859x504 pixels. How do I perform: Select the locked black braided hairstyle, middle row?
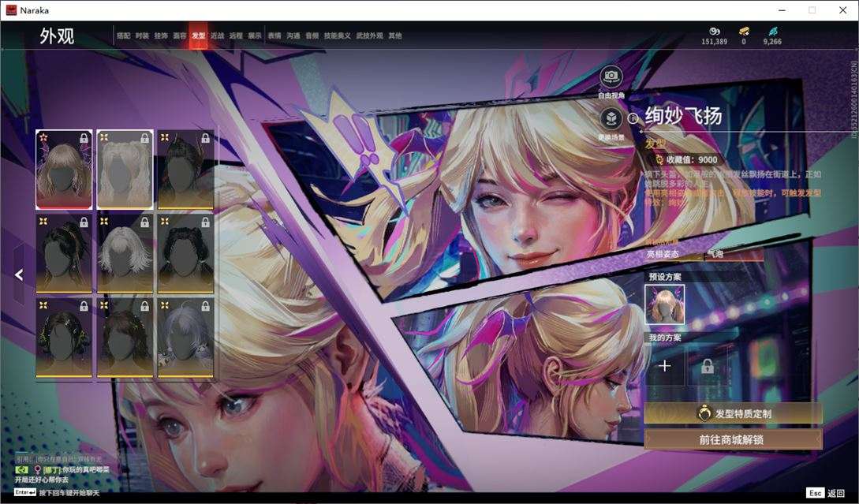tap(64, 253)
